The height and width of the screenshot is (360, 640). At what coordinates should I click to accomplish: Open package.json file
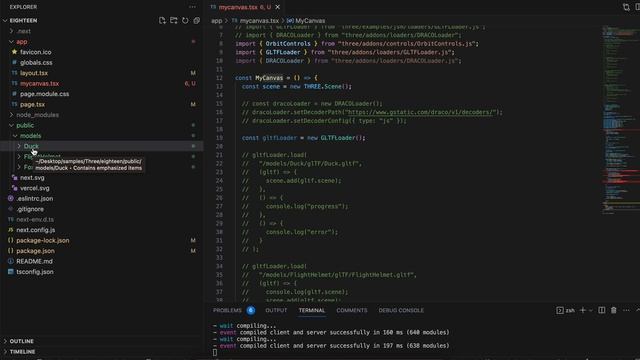35,251
